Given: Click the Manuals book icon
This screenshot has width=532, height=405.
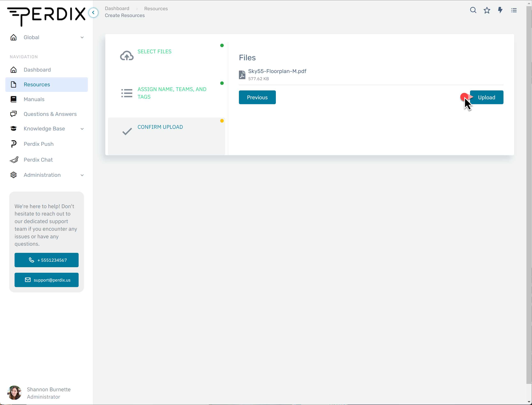Looking at the screenshot, I should [14, 99].
